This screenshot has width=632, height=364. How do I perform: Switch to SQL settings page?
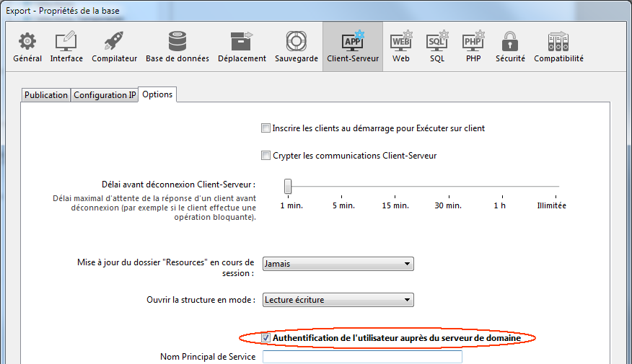click(437, 47)
